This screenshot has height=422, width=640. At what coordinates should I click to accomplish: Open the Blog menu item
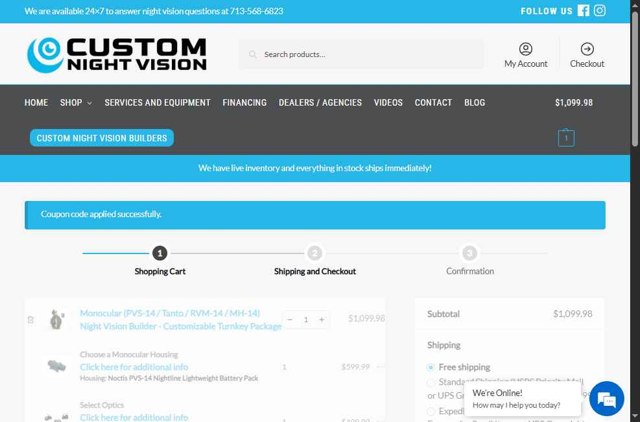click(474, 102)
